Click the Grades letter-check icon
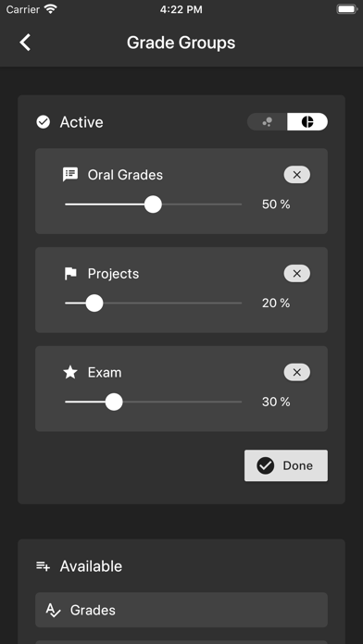Viewport: 363px width, 644px height. tap(53, 611)
